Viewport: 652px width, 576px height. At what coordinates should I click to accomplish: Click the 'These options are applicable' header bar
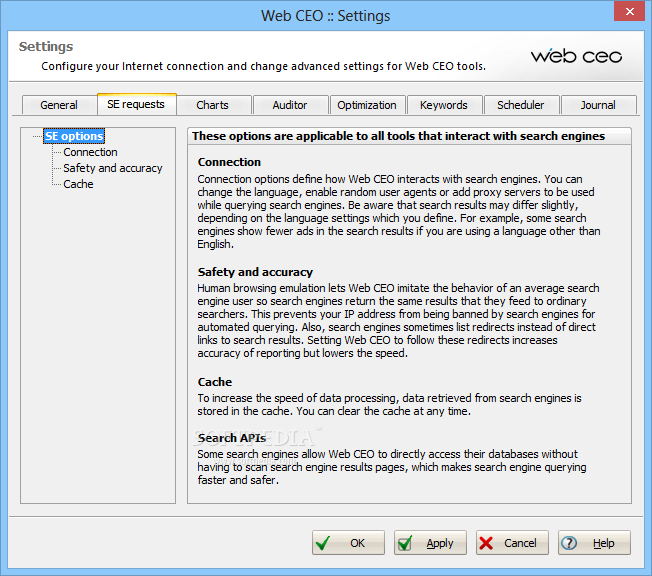click(x=409, y=136)
